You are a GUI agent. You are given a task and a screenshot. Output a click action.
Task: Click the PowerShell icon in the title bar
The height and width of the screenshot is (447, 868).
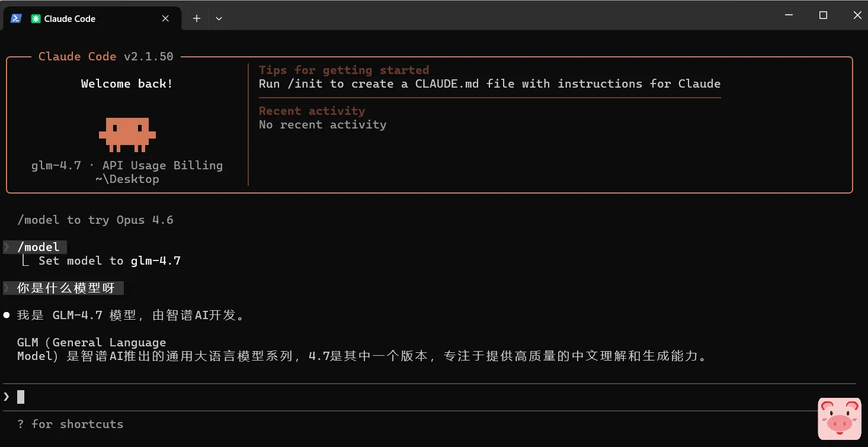click(16, 18)
